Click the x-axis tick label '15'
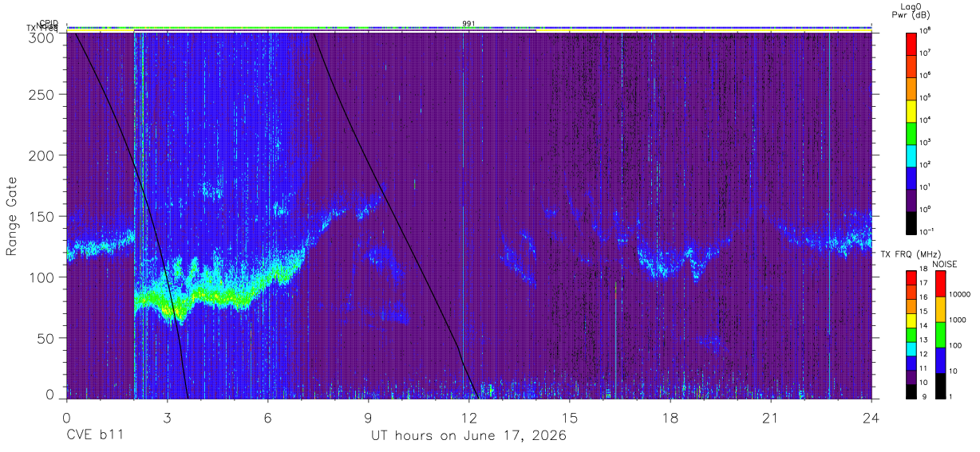 point(569,417)
